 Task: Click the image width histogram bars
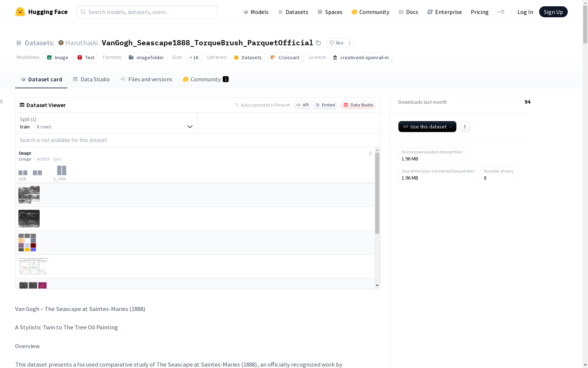(42, 171)
